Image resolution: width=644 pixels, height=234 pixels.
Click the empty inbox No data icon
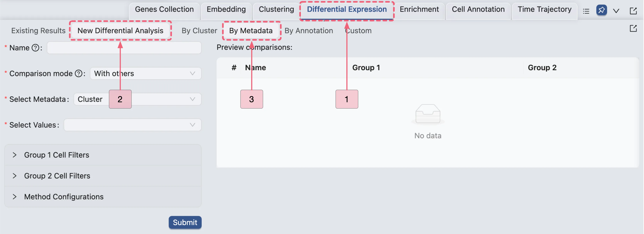click(428, 114)
